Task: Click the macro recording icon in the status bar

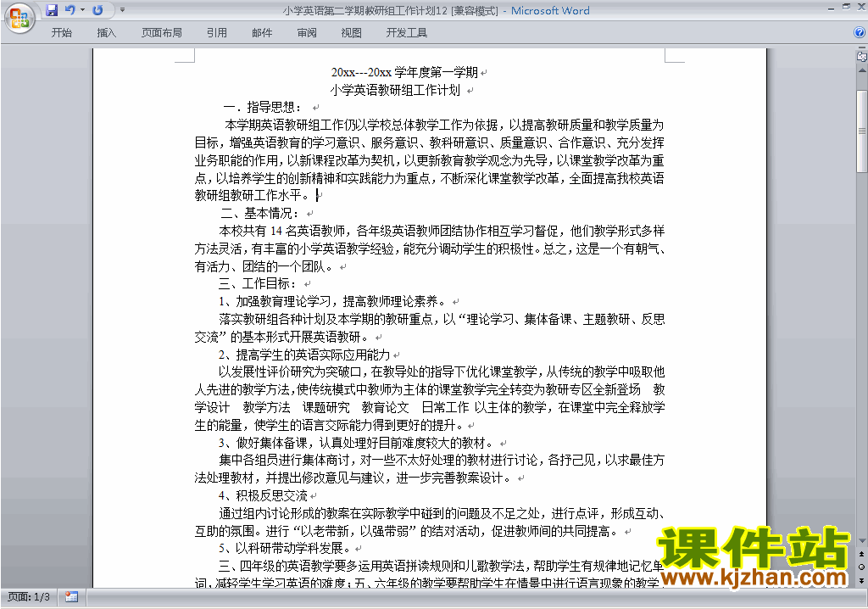Action: pos(71,597)
